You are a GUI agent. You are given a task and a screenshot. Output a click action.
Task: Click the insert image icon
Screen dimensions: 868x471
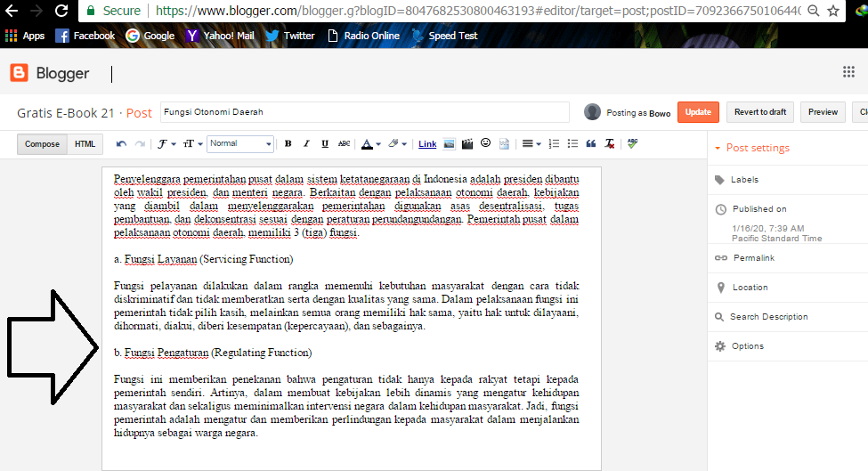tap(449, 144)
